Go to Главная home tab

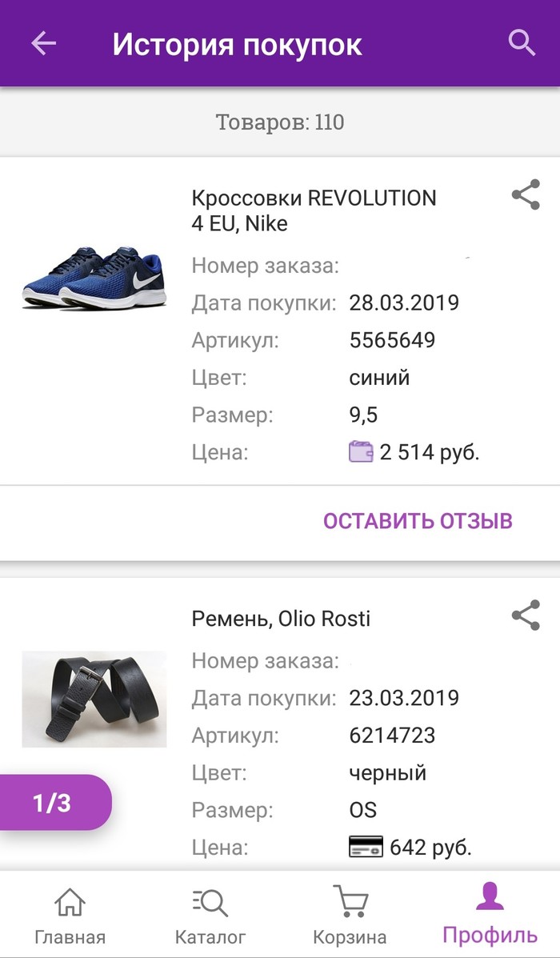point(70,915)
